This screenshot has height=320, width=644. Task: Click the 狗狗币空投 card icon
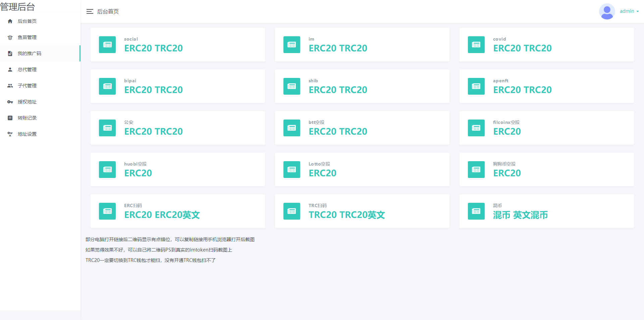[x=476, y=170]
